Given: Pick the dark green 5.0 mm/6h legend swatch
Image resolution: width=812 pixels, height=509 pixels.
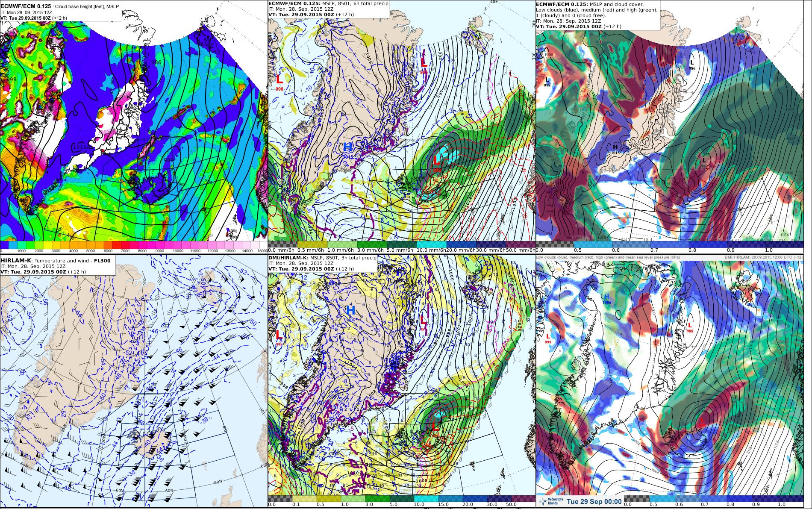Looking at the screenshot, I should click(x=402, y=244).
